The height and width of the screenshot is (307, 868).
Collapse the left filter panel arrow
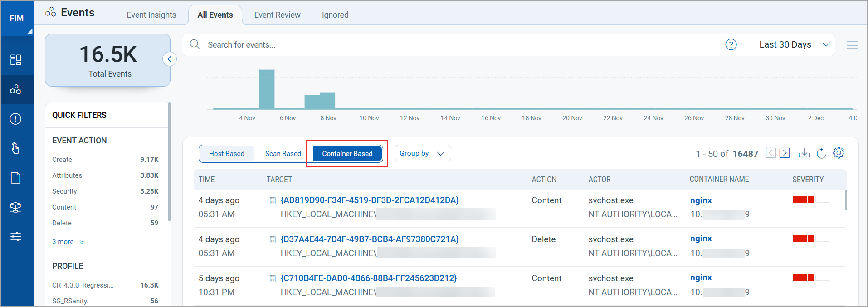click(x=170, y=59)
